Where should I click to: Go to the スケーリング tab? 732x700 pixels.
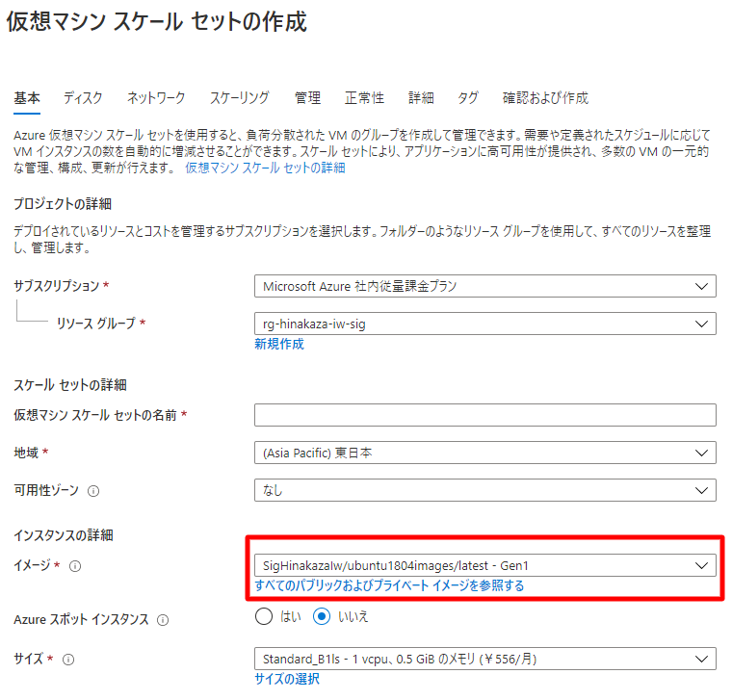tap(240, 98)
